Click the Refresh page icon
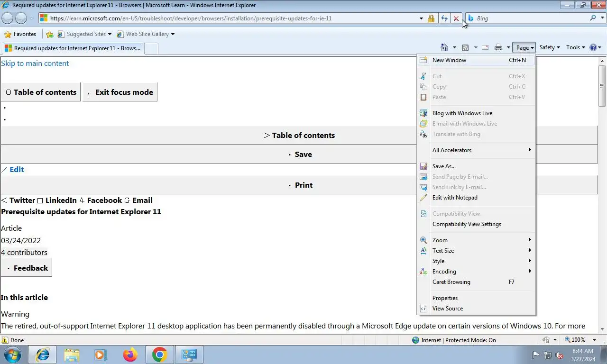The image size is (607, 364). tap(444, 18)
